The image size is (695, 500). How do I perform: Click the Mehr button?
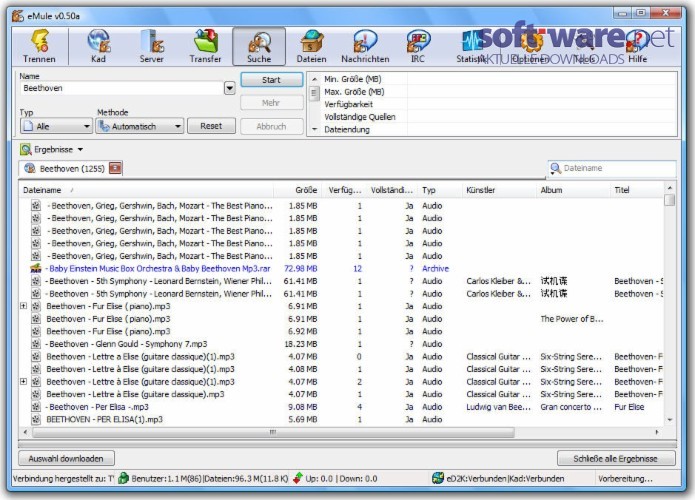point(272,103)
